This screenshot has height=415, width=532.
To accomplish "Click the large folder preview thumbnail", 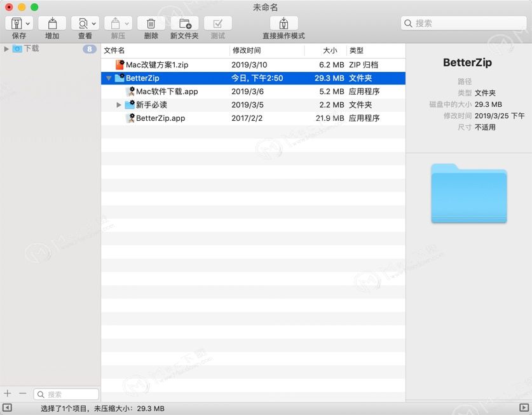I will click(469, 193).
